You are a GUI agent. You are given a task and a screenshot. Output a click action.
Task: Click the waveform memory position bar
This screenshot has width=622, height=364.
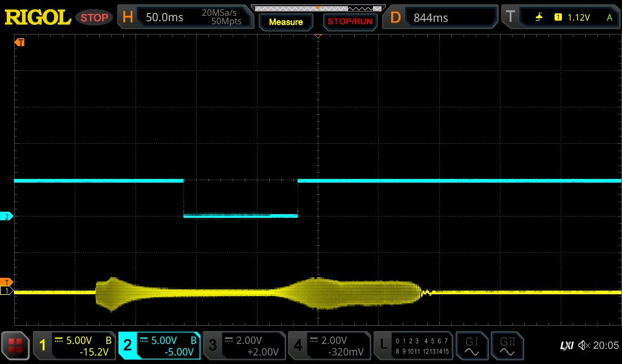pos(318,8)
